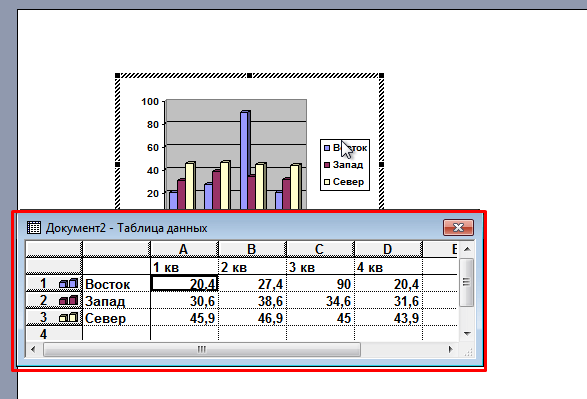Image resolution: width=587 pixels, height=399 pixels.
Task: Click the Восток legend color marker in chart
Action: coord(327,148)
